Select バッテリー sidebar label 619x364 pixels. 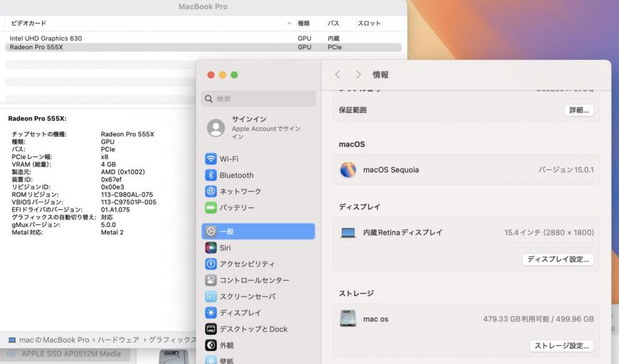[x=237, y=207]
